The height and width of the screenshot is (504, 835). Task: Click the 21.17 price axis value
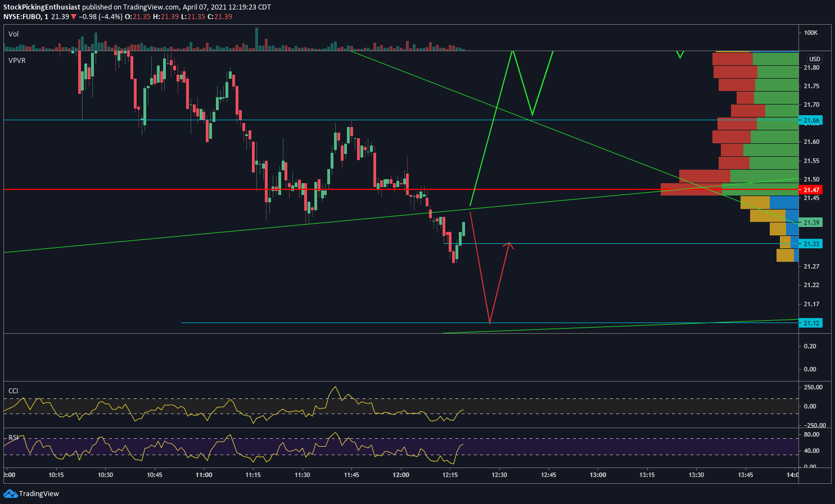811,304
